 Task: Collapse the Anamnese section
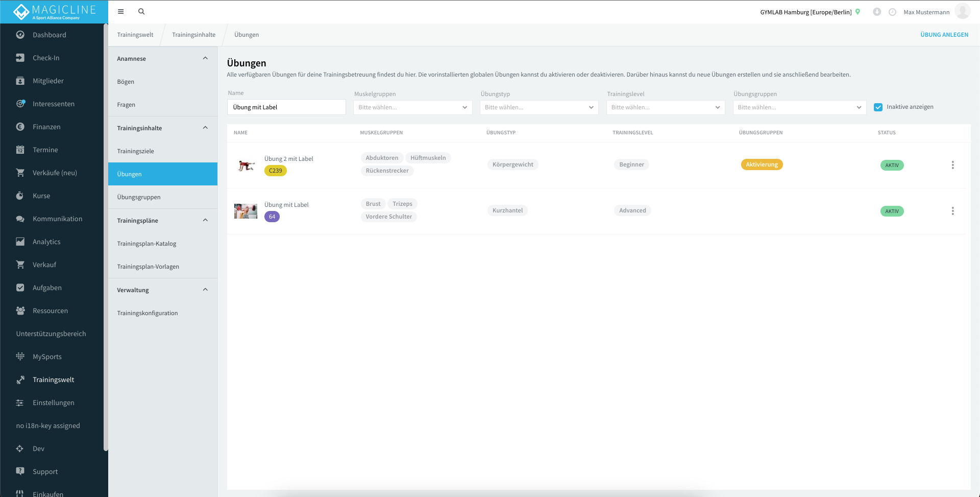tap(206, 58)
